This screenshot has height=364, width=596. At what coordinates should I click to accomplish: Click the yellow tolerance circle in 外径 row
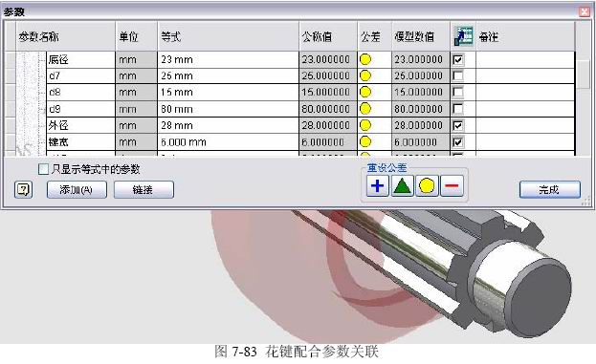(x=365, y=125)
